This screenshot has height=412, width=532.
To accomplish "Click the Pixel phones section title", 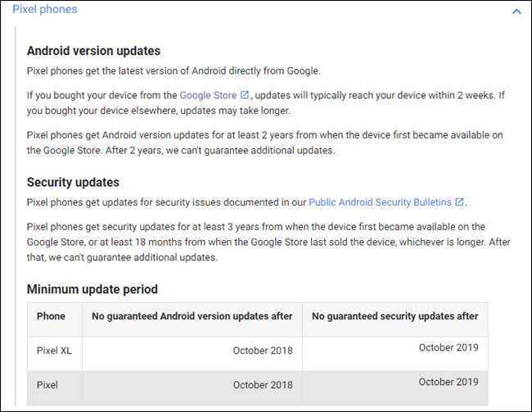I will [x=45, y=10].
